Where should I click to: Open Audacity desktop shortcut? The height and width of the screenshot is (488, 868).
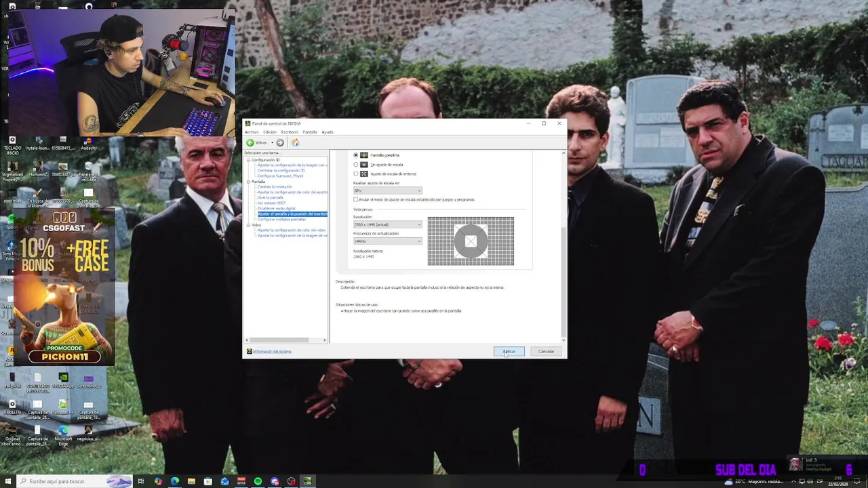point(89,142)
